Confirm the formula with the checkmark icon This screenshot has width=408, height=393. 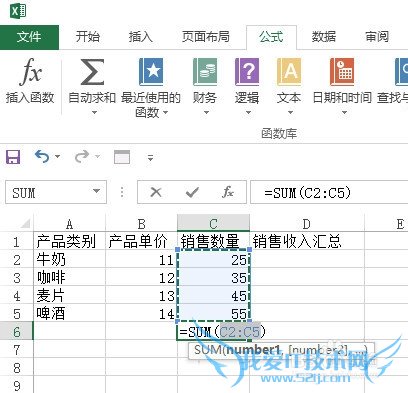pyautogui.click(x=192, y=192)
